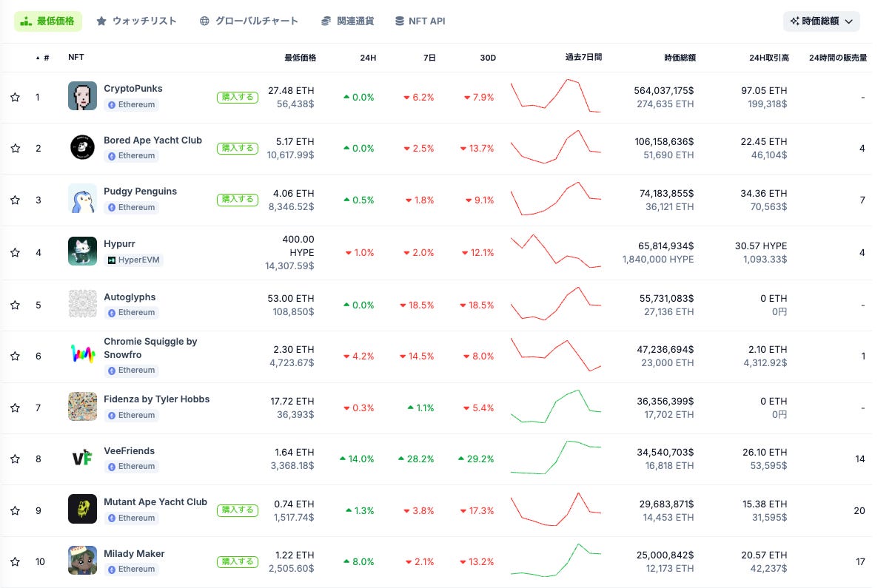Click the 過去7日間 column header
Screen dimensions: 892x588
coord(583,57)
